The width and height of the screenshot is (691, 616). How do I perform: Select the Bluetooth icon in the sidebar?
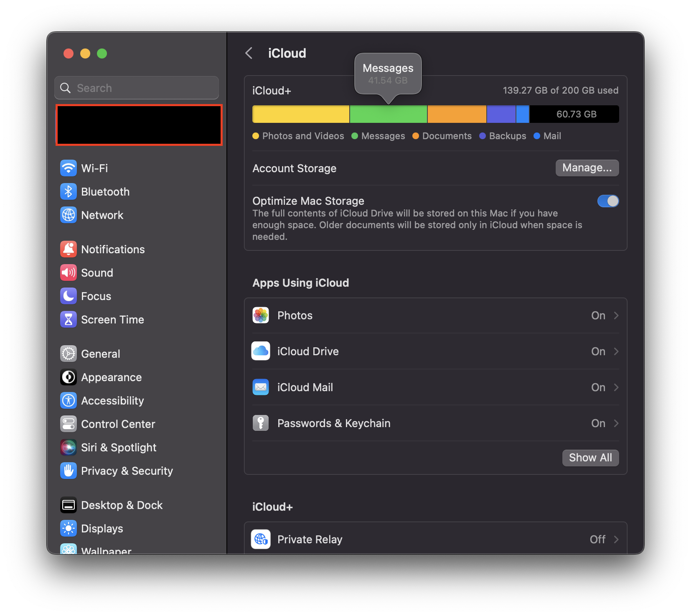click(69, 192)
